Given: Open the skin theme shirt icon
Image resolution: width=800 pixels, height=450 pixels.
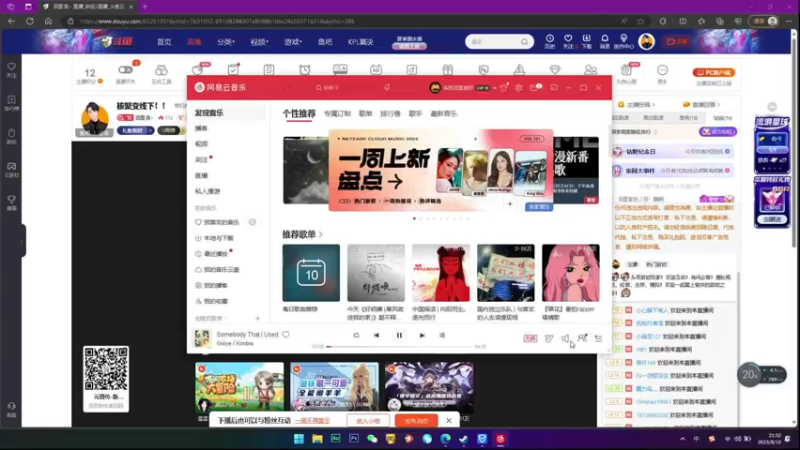Looking at the screenshot, I should (x=504, y=88).
